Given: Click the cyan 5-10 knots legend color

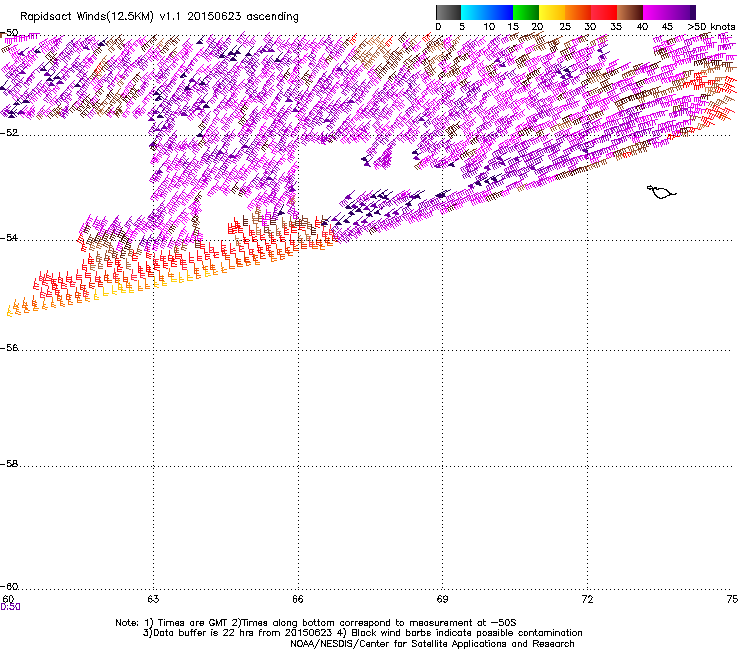Looking at the screenshot, I should click(x=474, y=12).
